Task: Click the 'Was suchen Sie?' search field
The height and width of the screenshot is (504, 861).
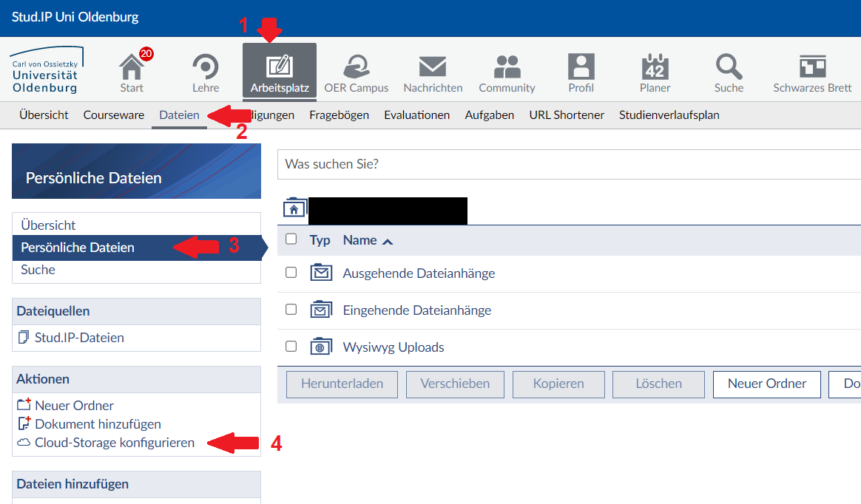Action: pos(570,164)
